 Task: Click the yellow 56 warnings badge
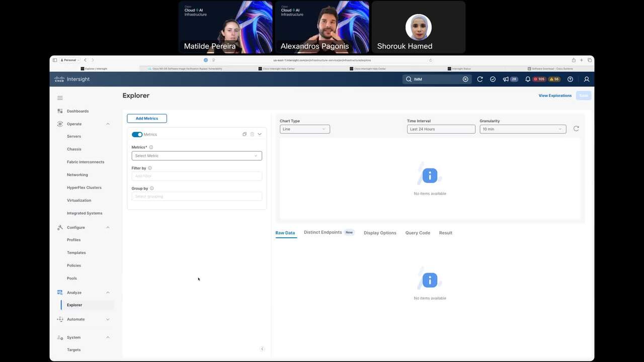(x=554, y=79)
